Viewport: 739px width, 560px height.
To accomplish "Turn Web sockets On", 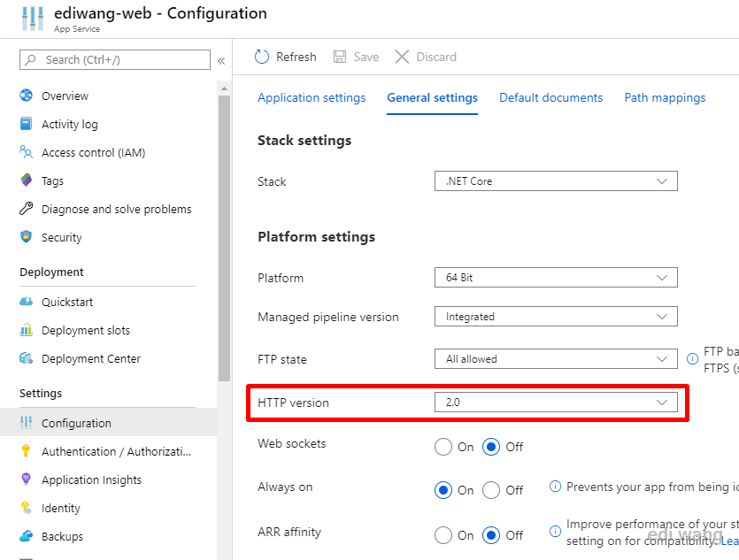I will (443, 447).
